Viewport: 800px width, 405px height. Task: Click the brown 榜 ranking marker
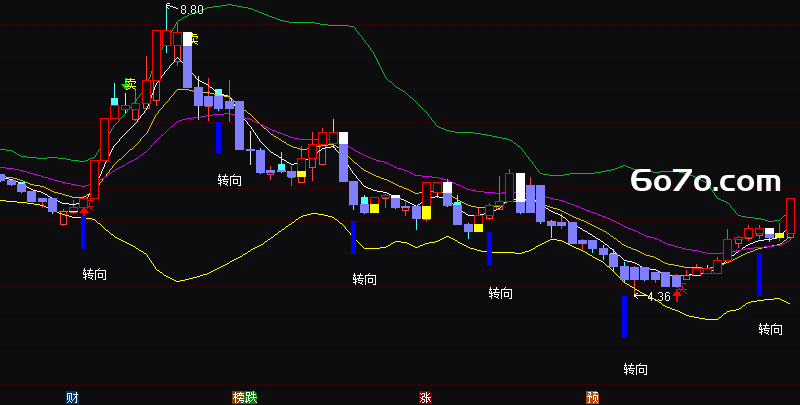coord(238,397)
